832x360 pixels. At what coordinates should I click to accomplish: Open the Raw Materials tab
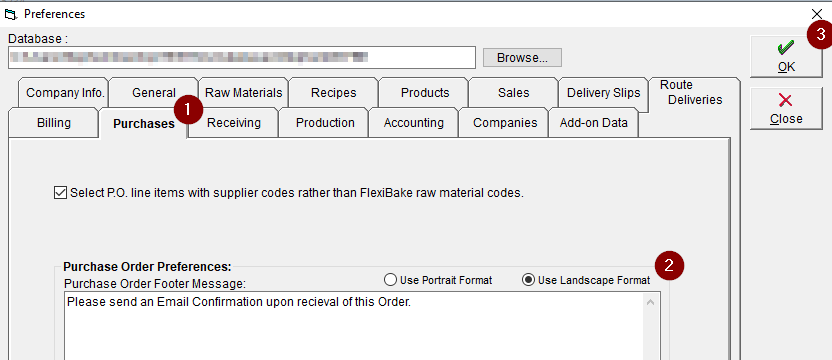(244, 93)
